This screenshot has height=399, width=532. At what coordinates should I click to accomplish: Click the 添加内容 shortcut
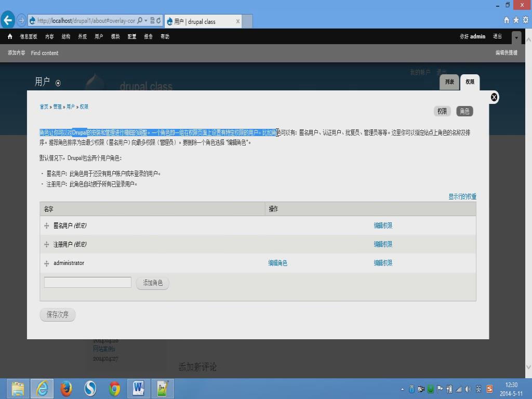coord(16,52)
